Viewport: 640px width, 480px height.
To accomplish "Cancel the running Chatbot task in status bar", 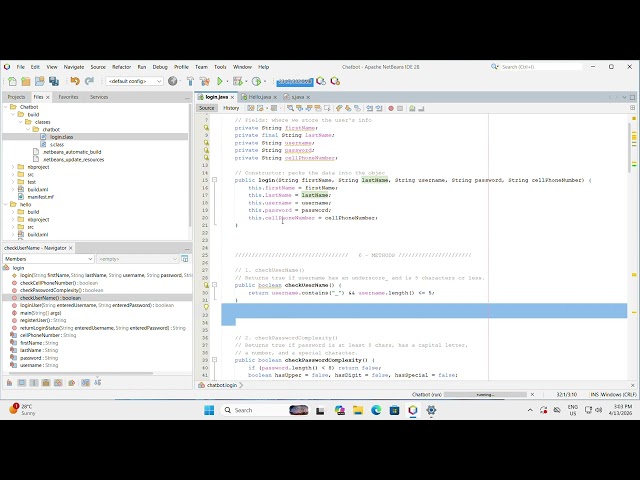I will [x=532, y=395].
